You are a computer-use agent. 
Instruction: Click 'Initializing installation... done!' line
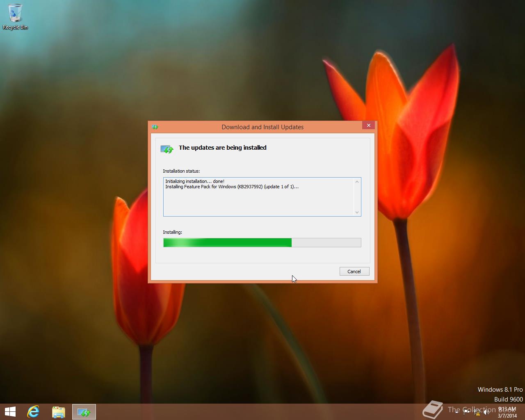pos(195,181)
